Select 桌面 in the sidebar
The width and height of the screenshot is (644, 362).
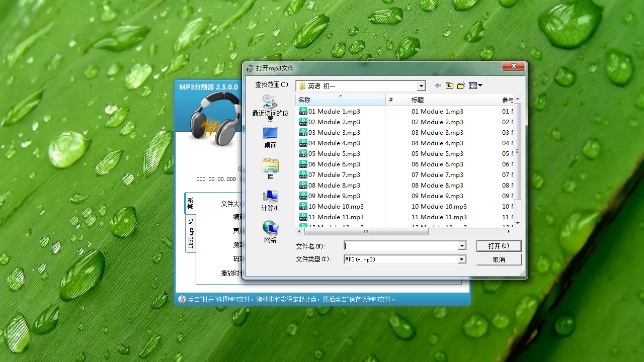pyautogui.click(x=270, y=136)
